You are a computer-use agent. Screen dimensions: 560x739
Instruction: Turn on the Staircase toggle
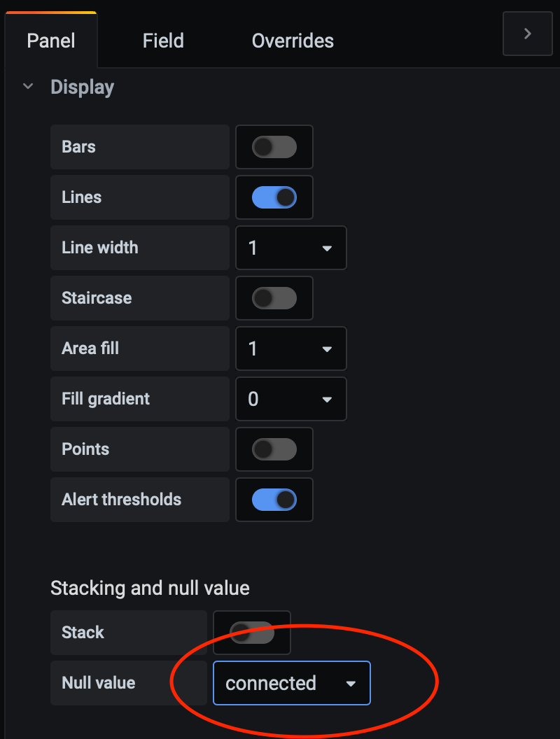[274, 298]
